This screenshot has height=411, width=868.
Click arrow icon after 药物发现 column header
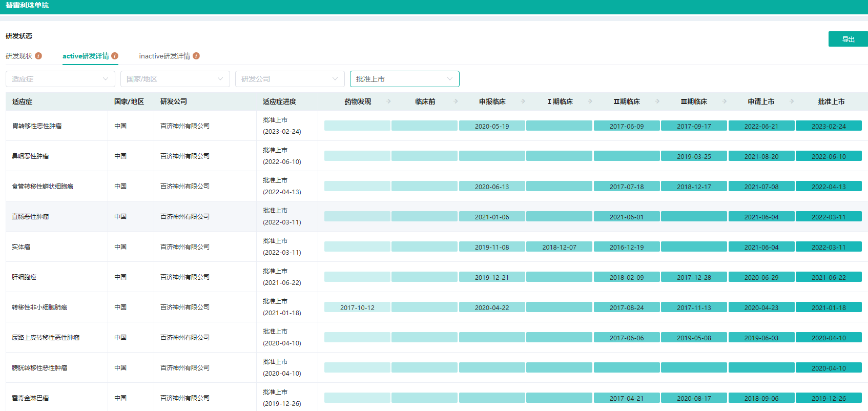tap(389, 101)
